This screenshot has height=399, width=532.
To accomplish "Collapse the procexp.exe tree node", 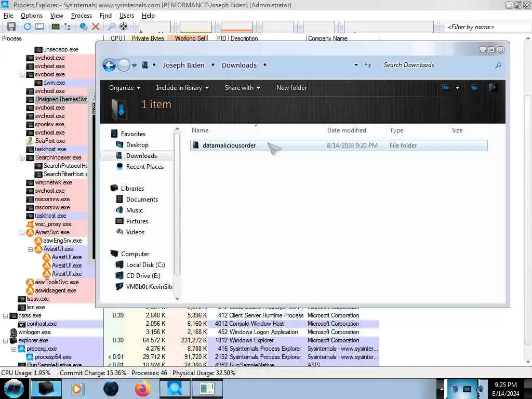I will click(14, 349).
